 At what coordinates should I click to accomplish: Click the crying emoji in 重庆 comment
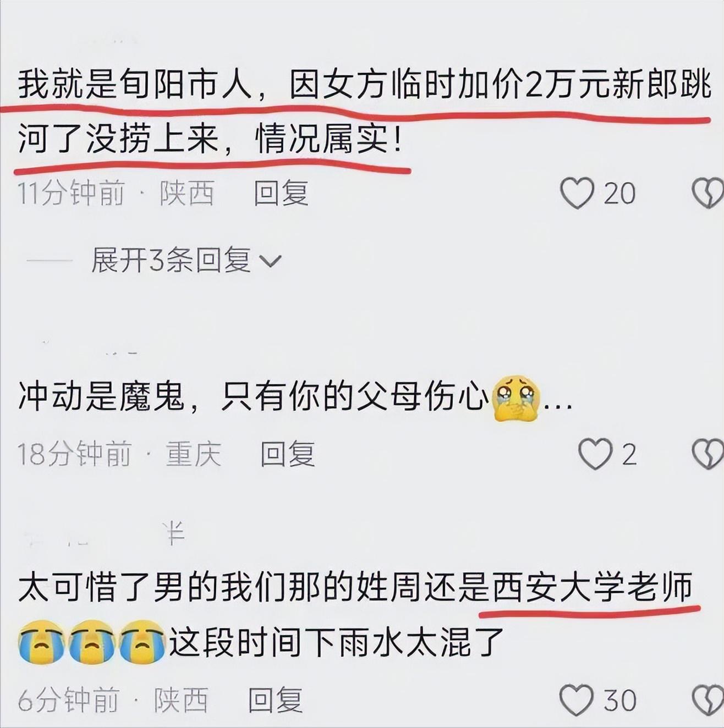(516, 398)
